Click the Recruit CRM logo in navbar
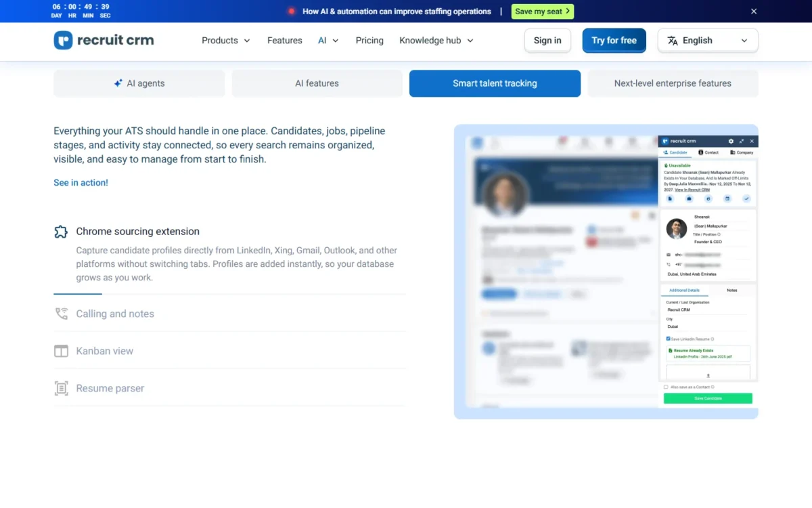 [104, 40]
